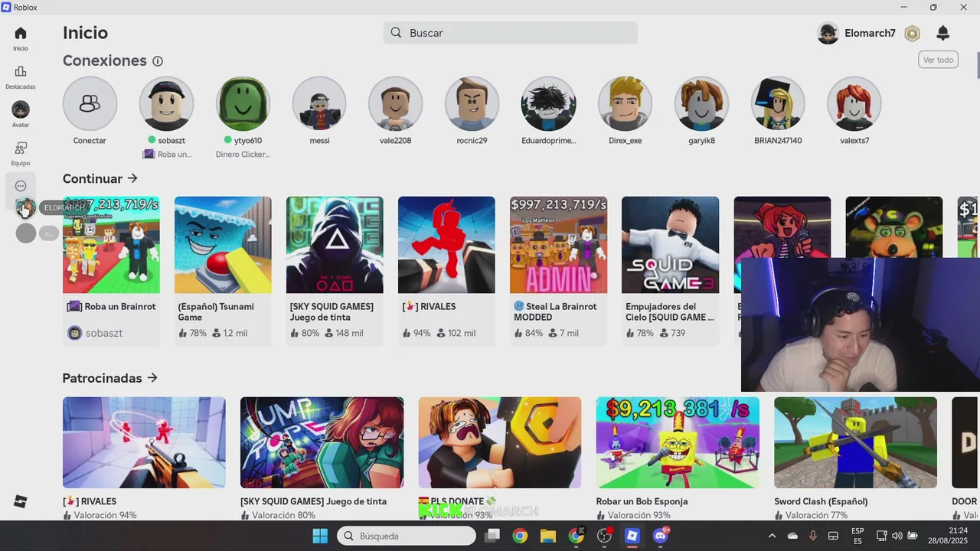Open valexts7 friend avatar
The height and width of the screenshot is (551, 980).
(x=854, y=103)
